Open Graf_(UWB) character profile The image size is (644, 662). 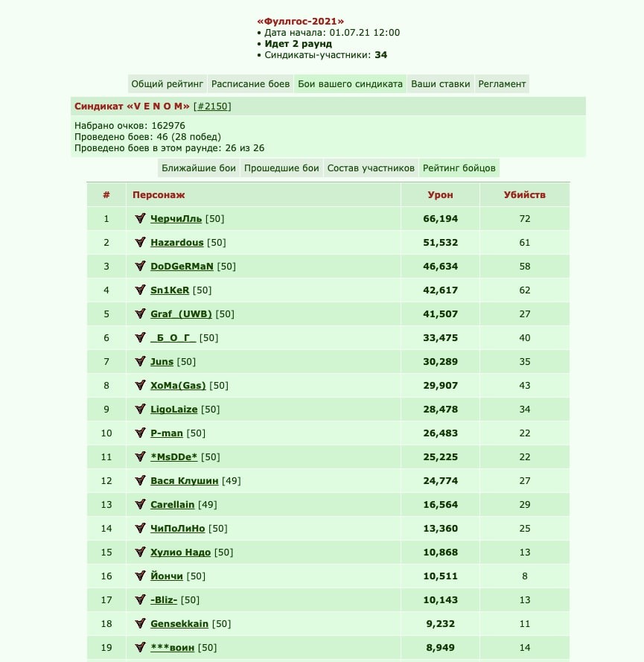click(x=181, y=314)
